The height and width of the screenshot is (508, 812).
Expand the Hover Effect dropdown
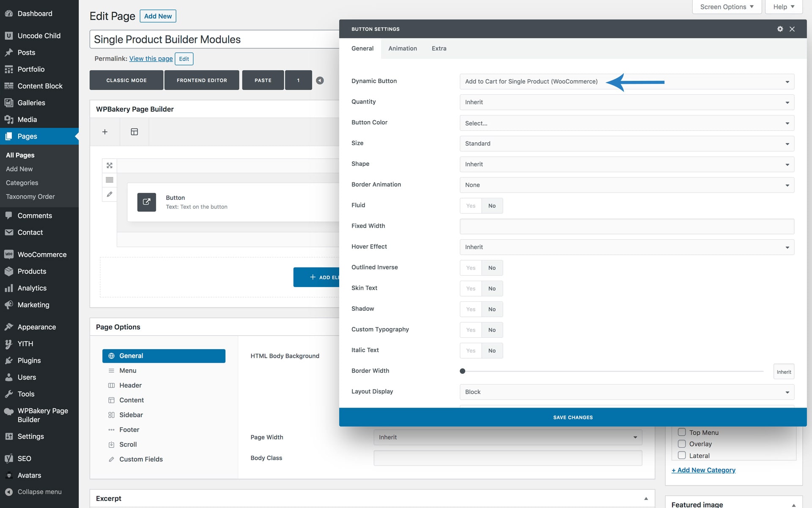click(x=626, y=247)
